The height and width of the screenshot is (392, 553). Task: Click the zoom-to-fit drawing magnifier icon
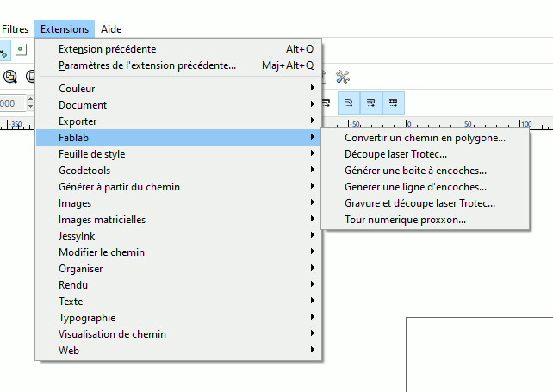[10, 77]
